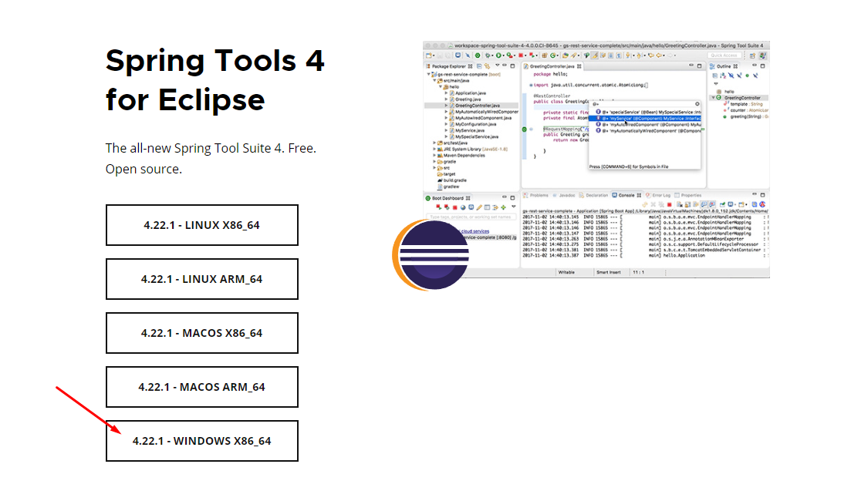Click the text 'The all-new Spring Tool Suite 4. Free.'
Viewport: 868px width, 491px height.
click(211, 148)
